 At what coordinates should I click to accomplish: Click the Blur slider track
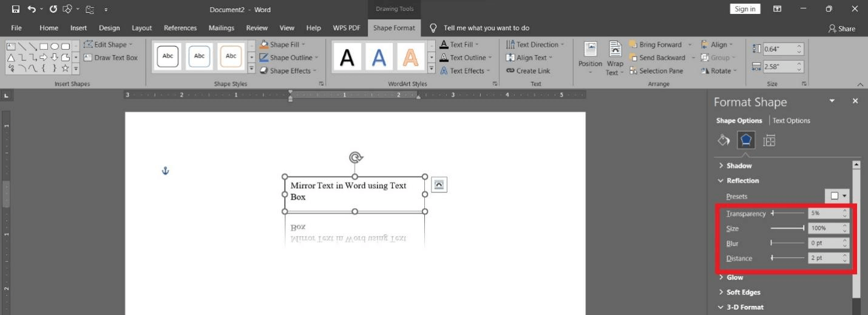pos(787,243)
